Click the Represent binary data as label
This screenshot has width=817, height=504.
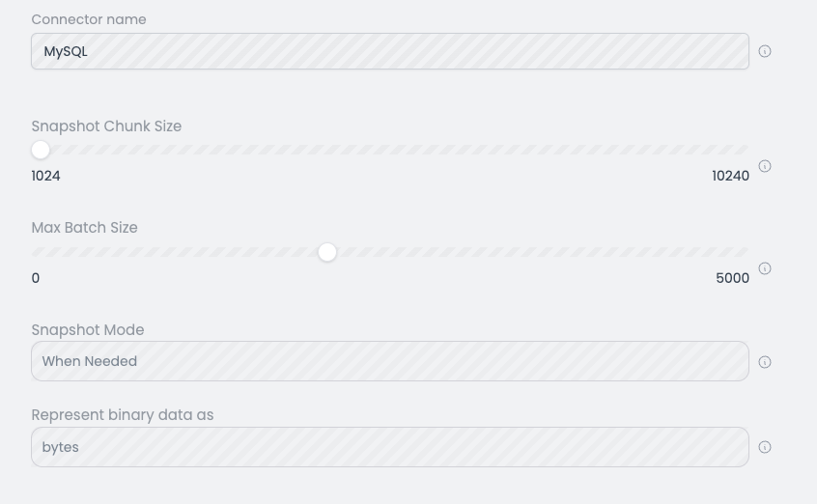123,415
